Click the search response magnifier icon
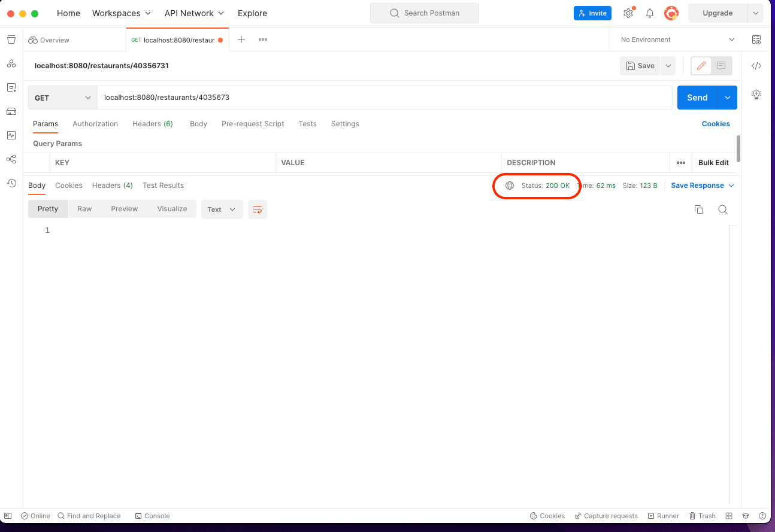Image resolution: width=775 pixels, height=532 pixels. pyautogui.click(x=722, y=209)
